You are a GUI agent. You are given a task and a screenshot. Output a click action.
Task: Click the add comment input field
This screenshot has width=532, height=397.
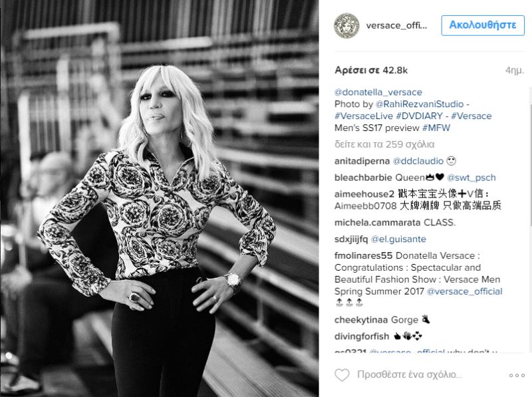coord(410,374)
